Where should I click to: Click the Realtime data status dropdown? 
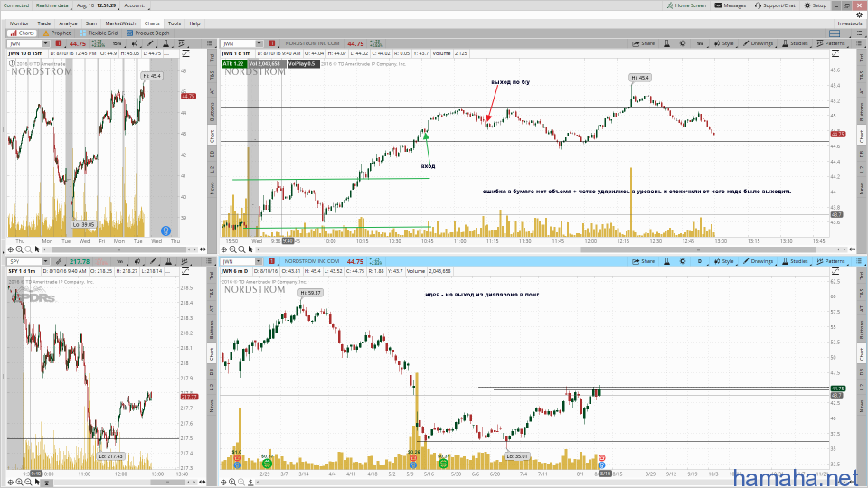point(52,5)
